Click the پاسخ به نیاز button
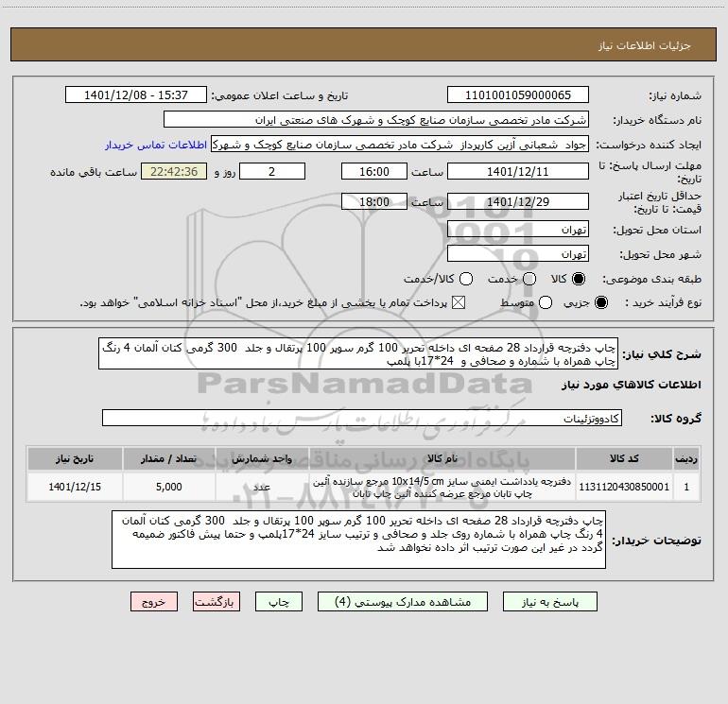This screenshot has height=704, width=728. pyautogui.click(x=550, y=602)
